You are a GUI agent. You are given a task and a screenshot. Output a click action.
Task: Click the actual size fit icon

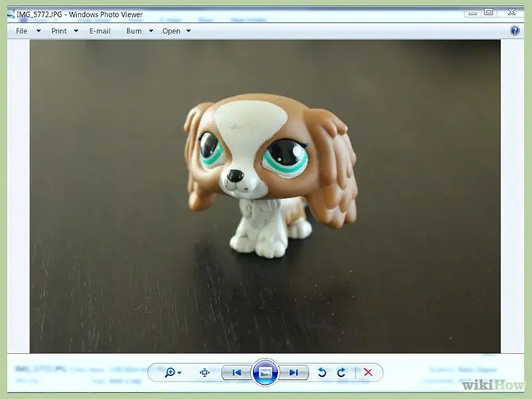click(x=205, y=373)
